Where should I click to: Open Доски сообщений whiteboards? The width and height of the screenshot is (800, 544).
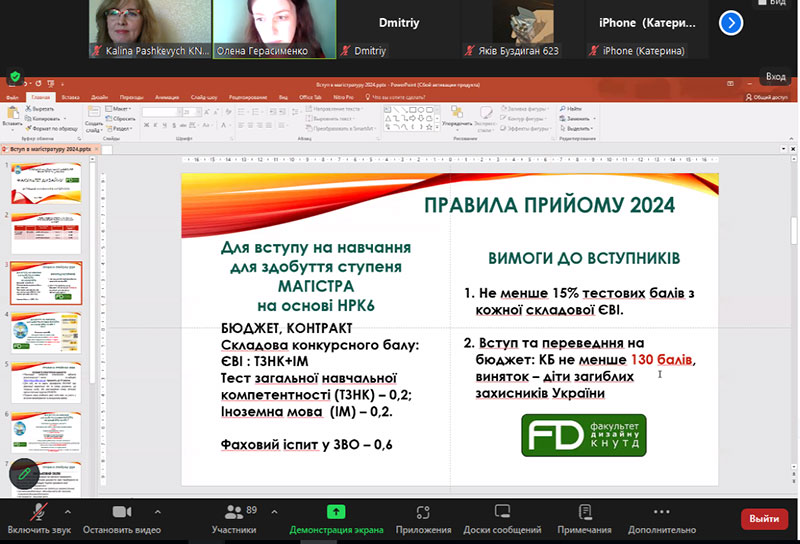tap(502, 512)
